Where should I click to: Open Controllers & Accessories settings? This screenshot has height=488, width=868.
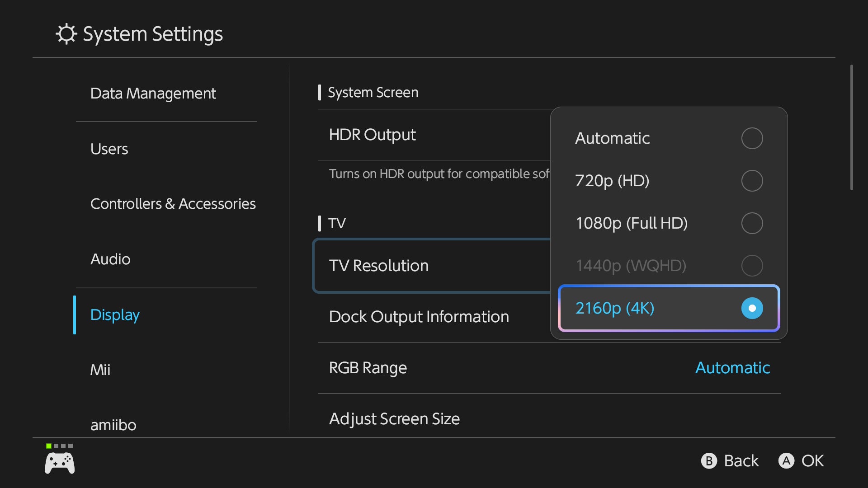(173, 204)
